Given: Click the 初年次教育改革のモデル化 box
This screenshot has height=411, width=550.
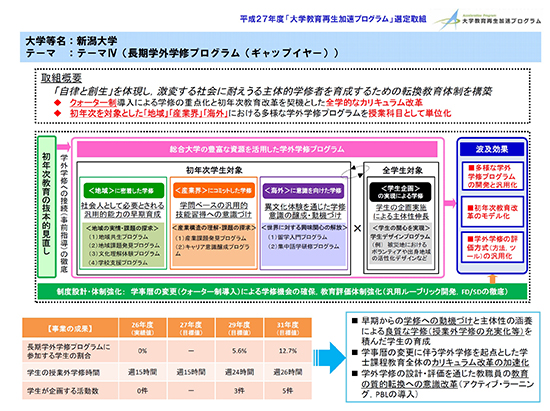Looking at the screenshot, I should pyautogui.click(x=492, y=212).
